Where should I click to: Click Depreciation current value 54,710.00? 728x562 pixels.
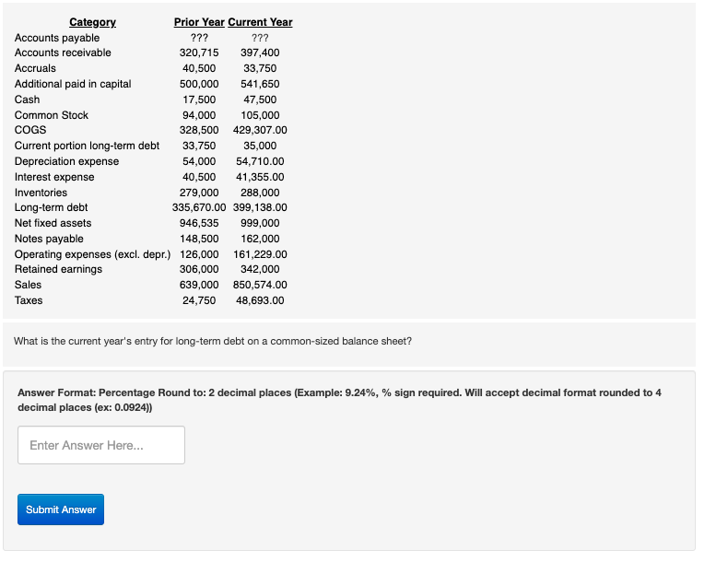point(260,161)
